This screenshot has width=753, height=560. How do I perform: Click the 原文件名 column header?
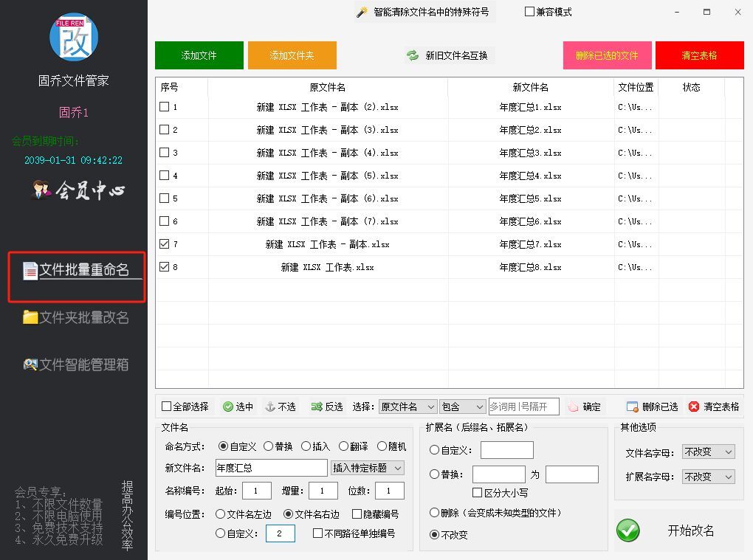point(328,87)
